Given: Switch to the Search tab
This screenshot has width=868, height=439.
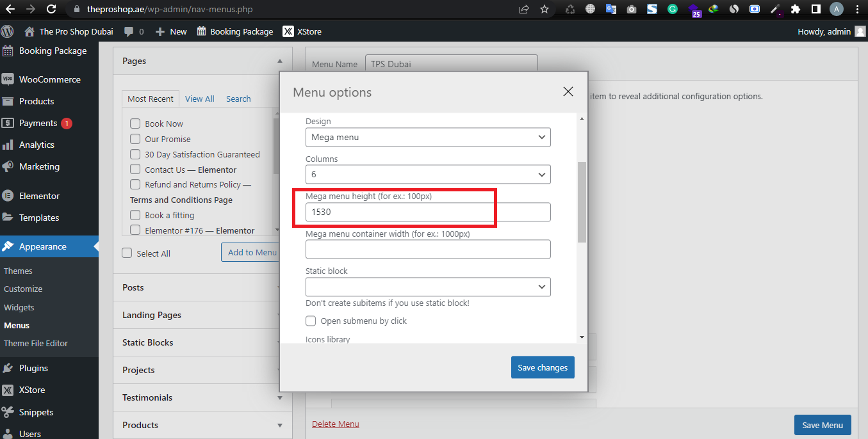Looking at the screenshot, I should (238, 99).
